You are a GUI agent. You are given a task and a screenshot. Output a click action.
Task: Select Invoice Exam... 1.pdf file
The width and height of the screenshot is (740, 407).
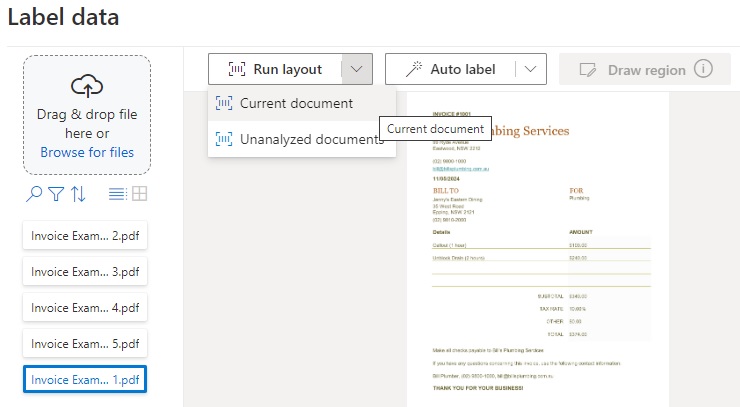click(85, 379)
